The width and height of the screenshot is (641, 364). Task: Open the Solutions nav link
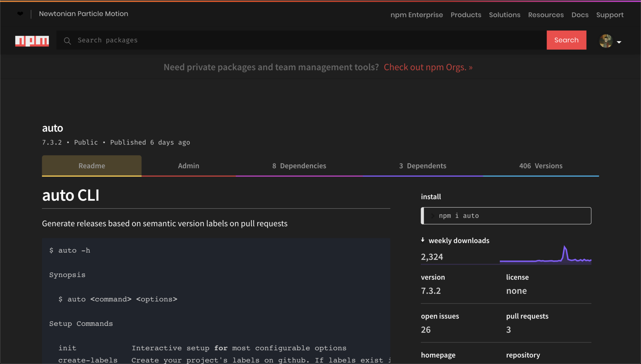504,15
